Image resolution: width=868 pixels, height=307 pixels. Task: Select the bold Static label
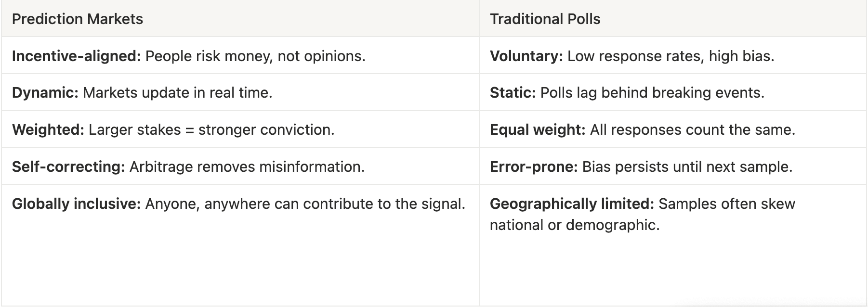[x=513, y=93]
